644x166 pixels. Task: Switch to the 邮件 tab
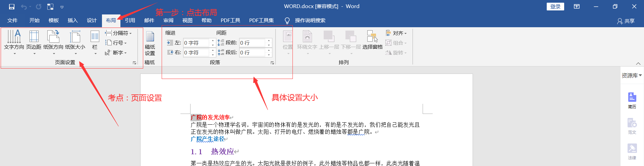point(149,20)
